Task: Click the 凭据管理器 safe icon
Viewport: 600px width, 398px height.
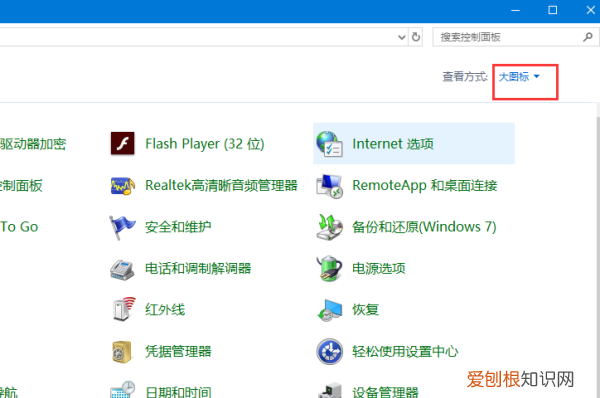Action: [122, 351]
